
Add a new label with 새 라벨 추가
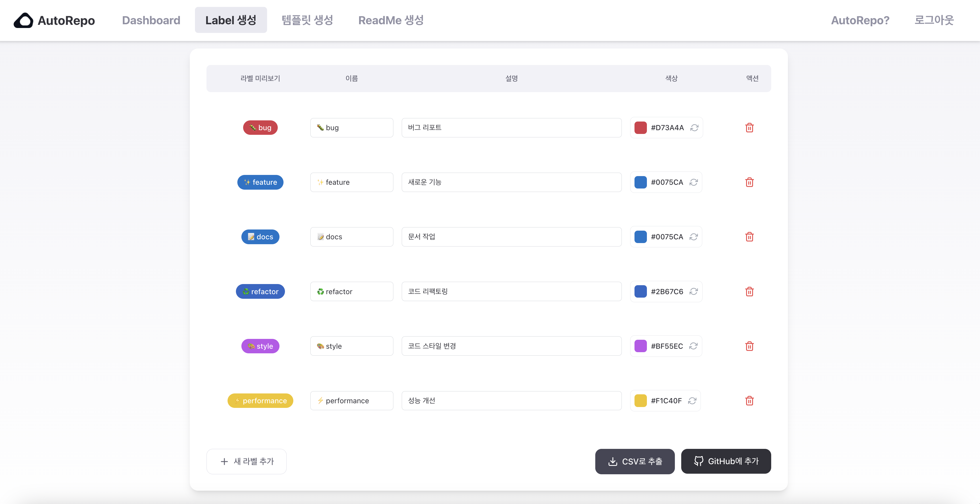pyautogui.click(x=246, y=461)
